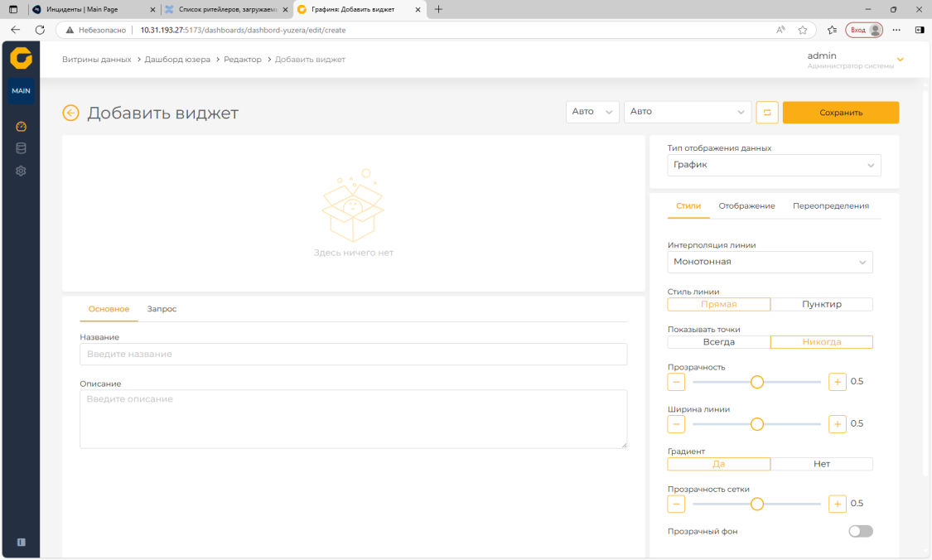Increase Ширина линии with the plus button

tap(837, 424)
